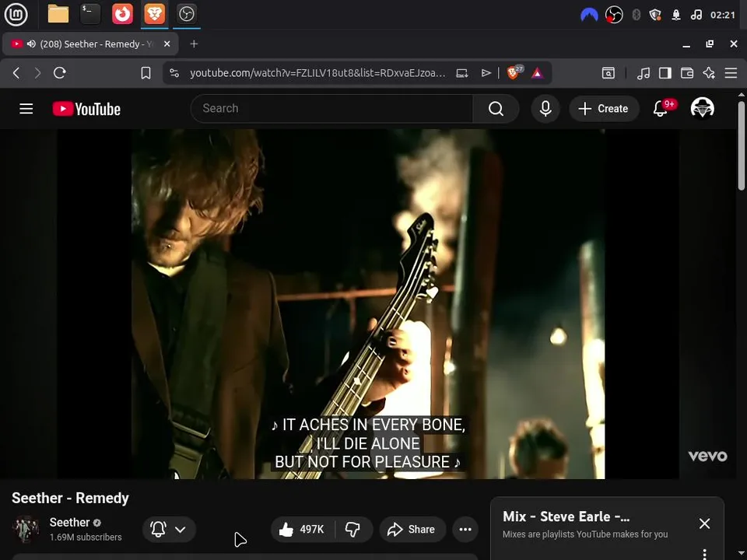Open Brave Shields lion icon
This screenshot has width=747, height=560.
[514, 72]
